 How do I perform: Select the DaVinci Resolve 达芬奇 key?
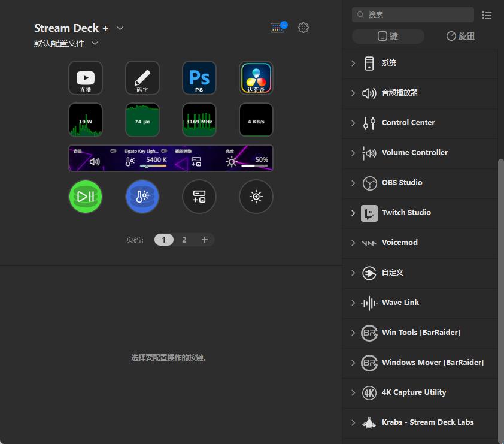256,78
